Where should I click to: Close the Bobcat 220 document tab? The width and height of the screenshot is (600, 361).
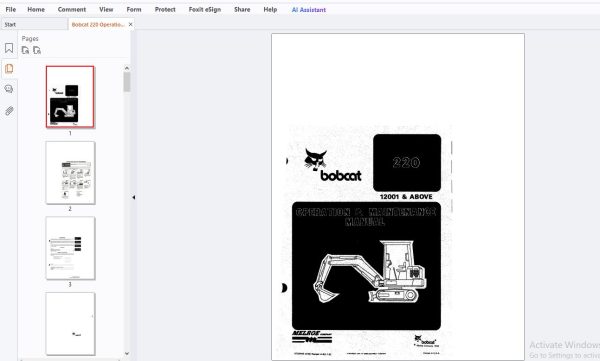click(x=130, y=25)
